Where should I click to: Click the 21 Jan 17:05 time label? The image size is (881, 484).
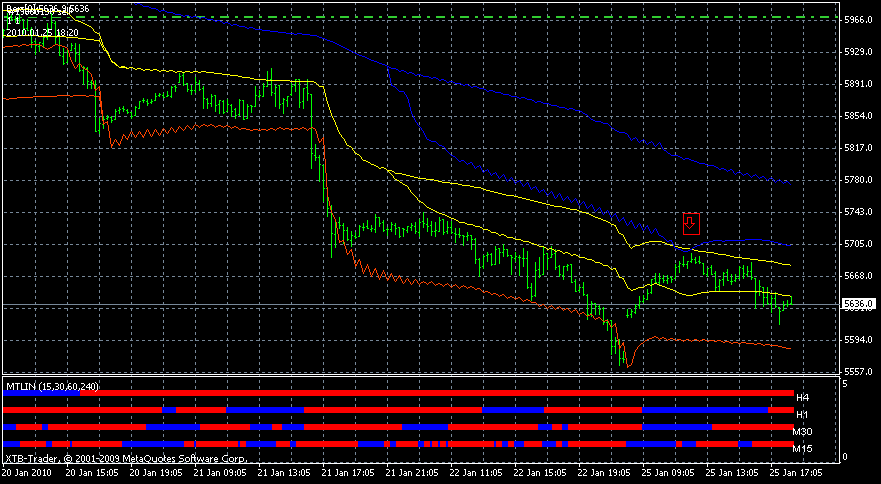(348, 472)
